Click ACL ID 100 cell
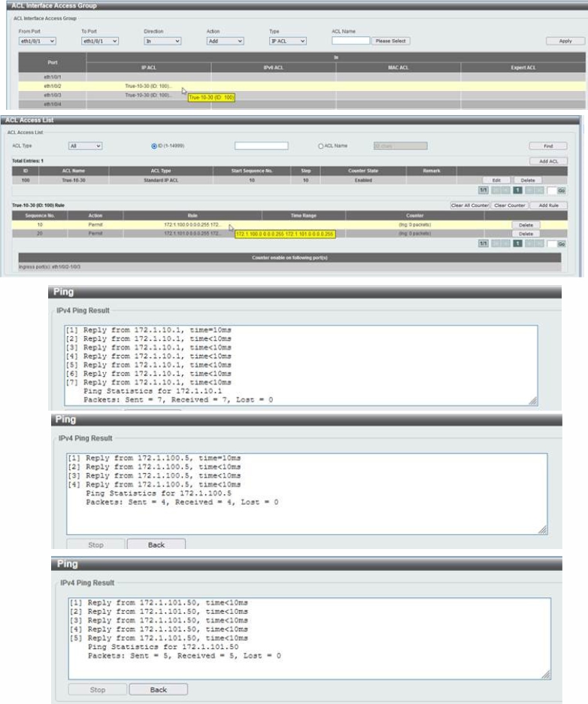The image size is (588, 704). click(x=26, y=180)
